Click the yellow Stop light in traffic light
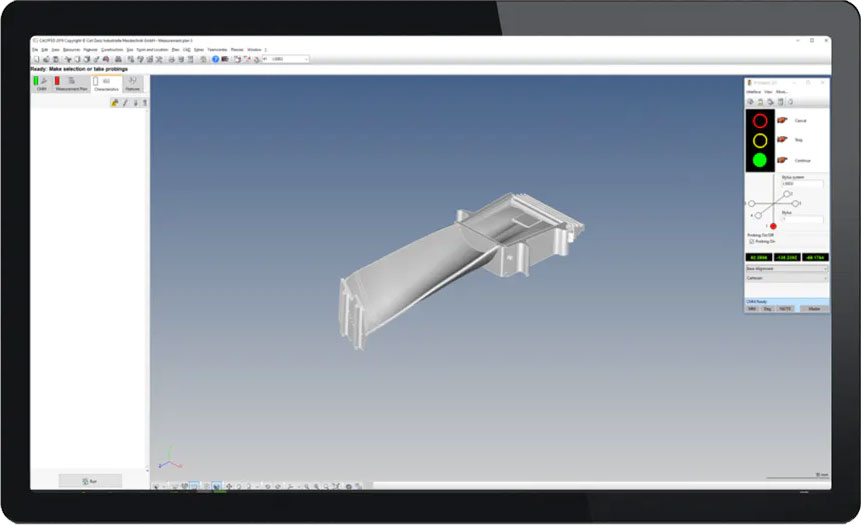The image size is (861, 525). pos(760,141)
